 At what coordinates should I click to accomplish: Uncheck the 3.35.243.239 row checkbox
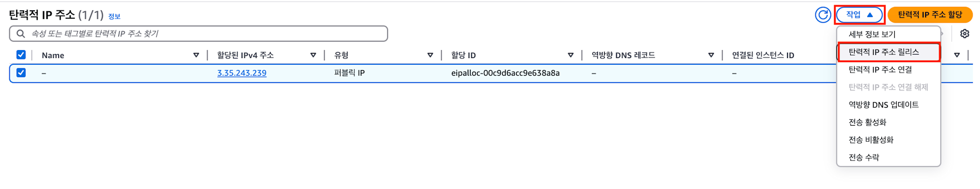click(x=21, y=73)
